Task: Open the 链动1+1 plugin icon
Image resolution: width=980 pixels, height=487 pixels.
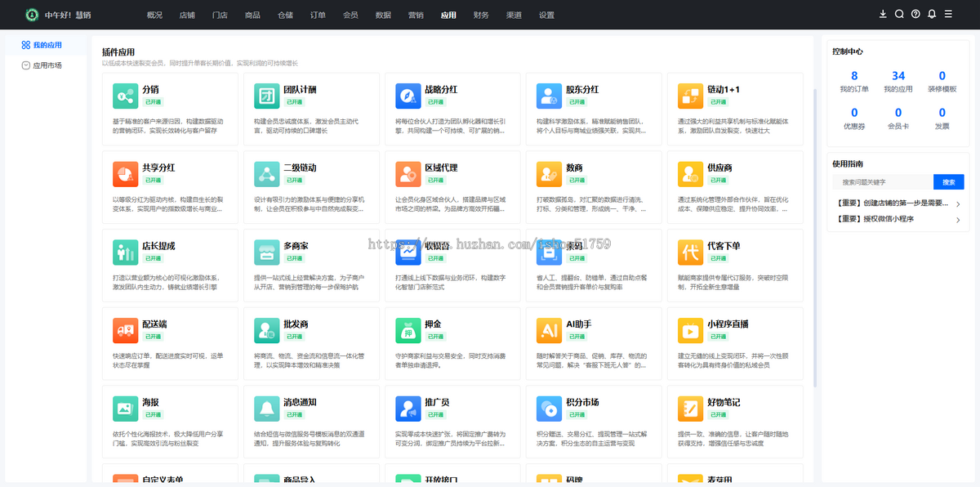Action: point(690,96)
